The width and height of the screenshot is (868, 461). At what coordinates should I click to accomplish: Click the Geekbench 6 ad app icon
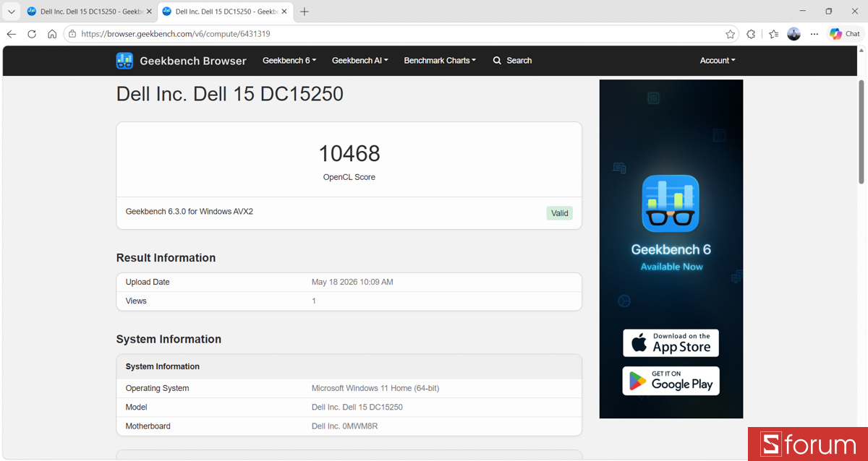tap(671, 203)
